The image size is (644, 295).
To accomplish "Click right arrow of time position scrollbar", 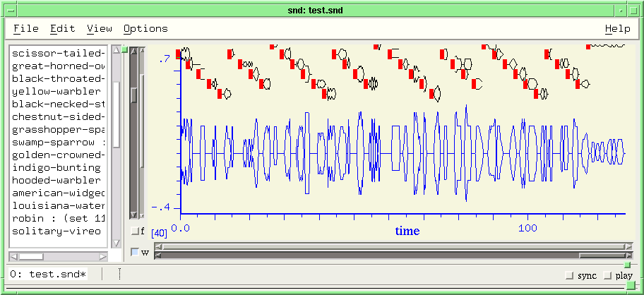I will 628,246.
